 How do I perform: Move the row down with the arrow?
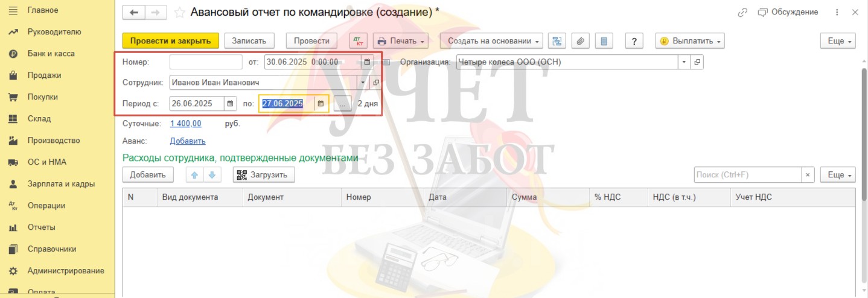pos(211,175)
